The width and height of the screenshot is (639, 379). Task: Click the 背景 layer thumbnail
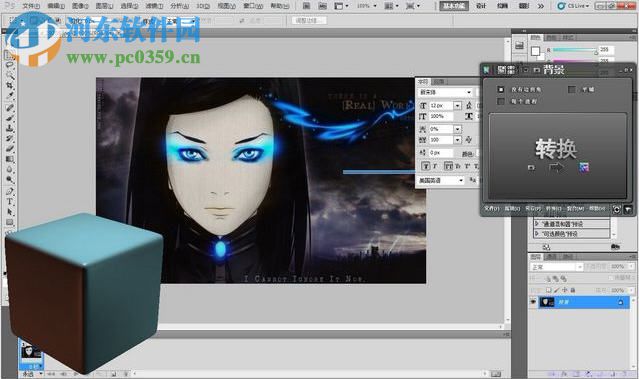[547, 302]
